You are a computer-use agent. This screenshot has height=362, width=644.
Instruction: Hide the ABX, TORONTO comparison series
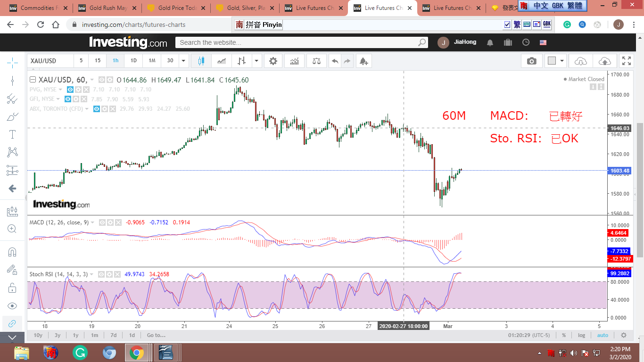point(97,109)
